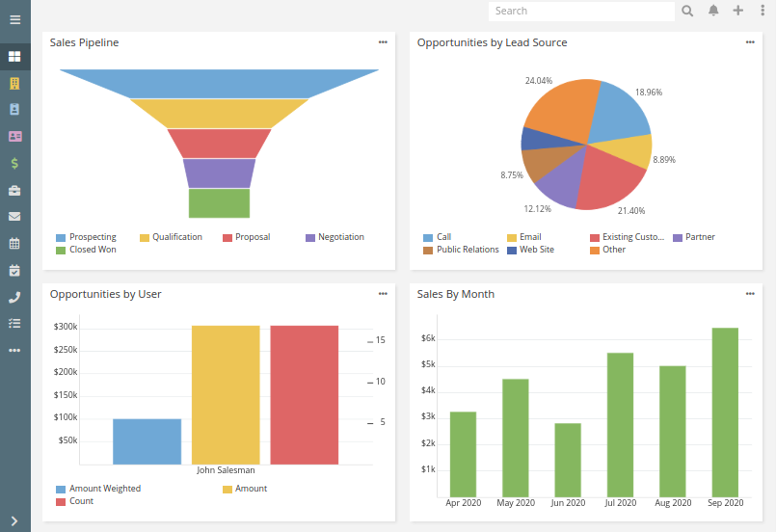Screen dimensions: 776x532
Task: Open Calls via the phone icon
Action: (x=14, y=297)
